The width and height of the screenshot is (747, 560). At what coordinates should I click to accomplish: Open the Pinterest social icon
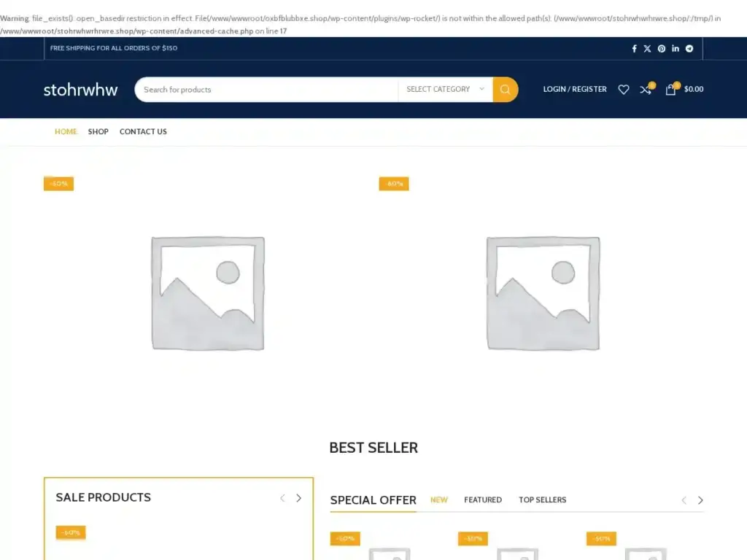pyautogui.click(x=662, y=49)
